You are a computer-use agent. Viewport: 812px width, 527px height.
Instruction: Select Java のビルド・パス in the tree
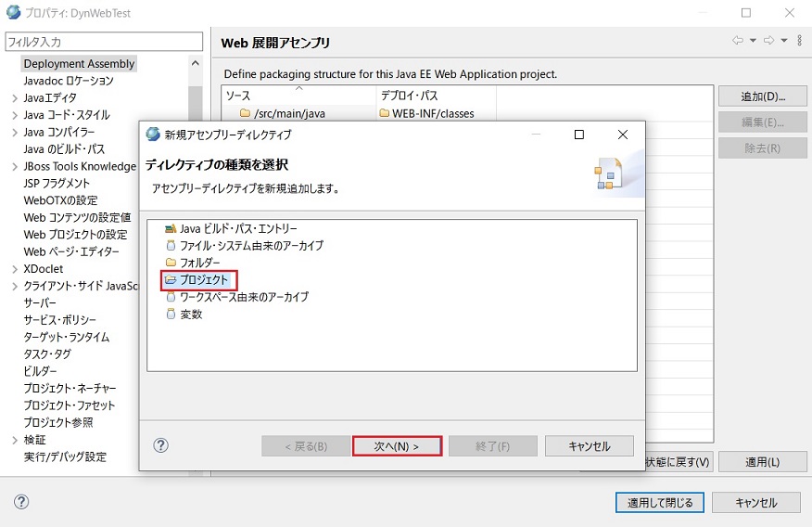coord(64,149)
